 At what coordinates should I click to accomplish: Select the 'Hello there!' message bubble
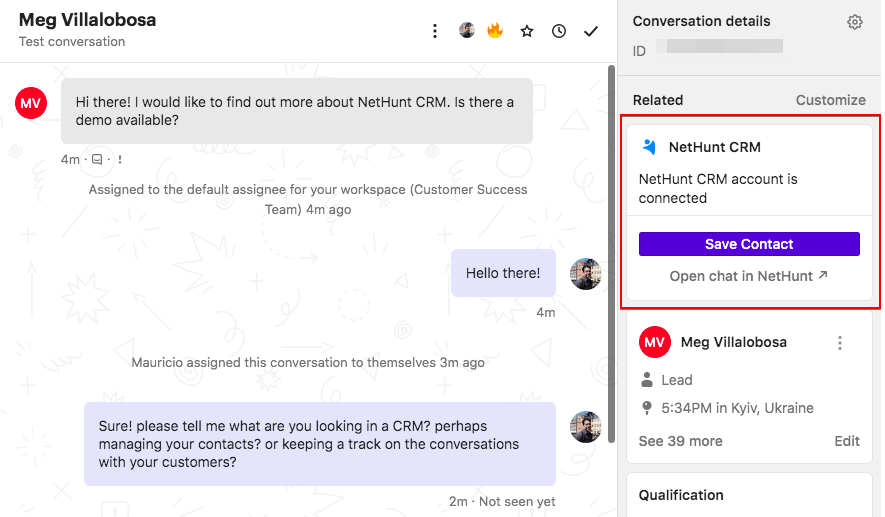pos(503,273)
